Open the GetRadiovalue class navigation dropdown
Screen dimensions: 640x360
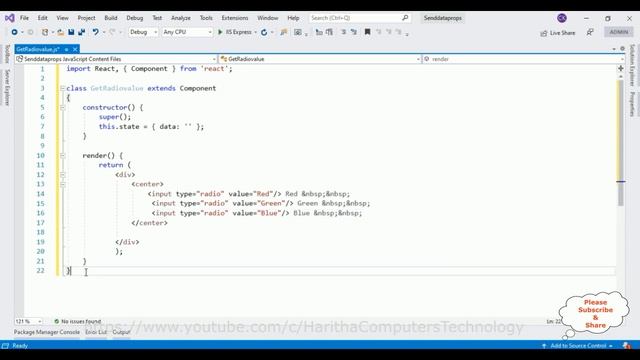pyautogui.click(x=320, y=59)
